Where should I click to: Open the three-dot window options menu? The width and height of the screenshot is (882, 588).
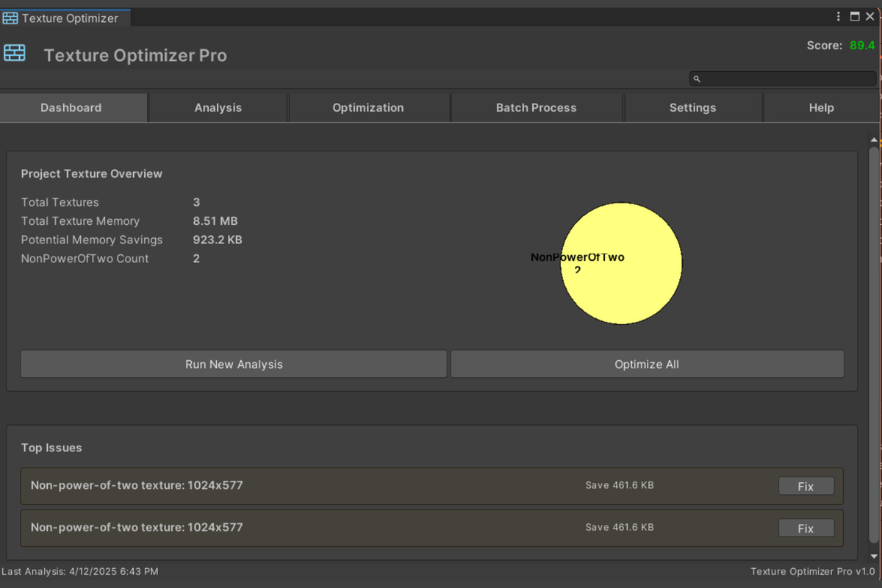[x=839, y=16]
